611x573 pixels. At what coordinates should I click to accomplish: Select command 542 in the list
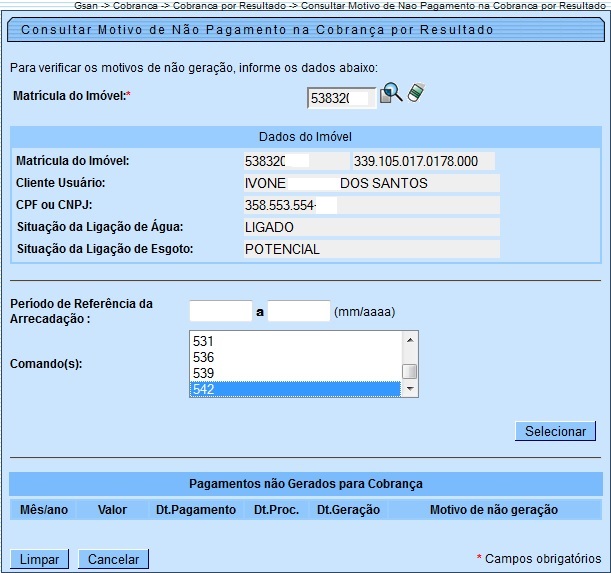point(295,389)
